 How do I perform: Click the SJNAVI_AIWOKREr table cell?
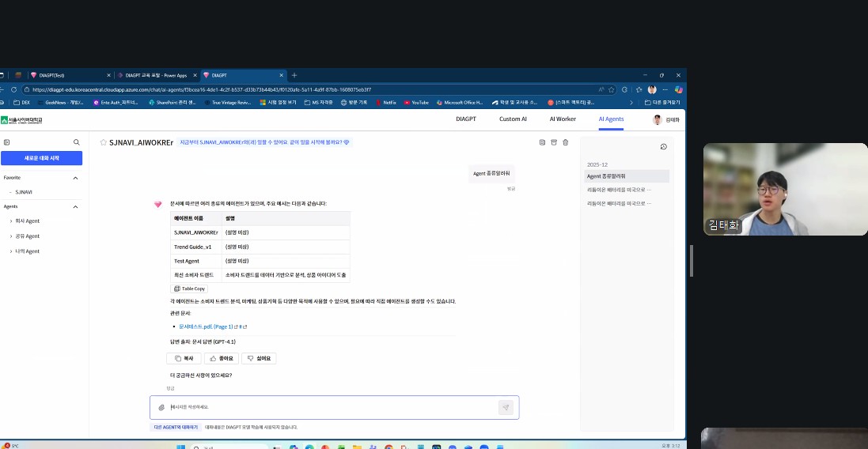point(196,232)
